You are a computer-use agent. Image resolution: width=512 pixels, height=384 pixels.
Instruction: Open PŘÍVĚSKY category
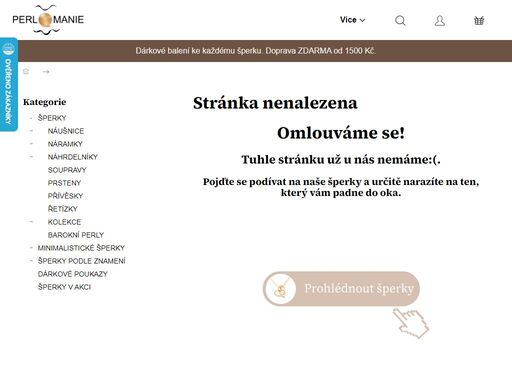coord(65,196)
